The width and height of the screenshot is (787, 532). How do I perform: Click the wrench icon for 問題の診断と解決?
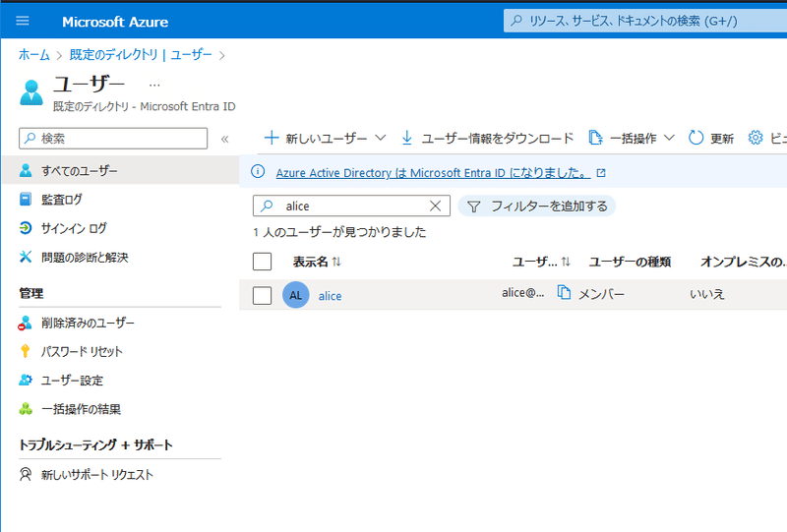click(x=26, y=257)
